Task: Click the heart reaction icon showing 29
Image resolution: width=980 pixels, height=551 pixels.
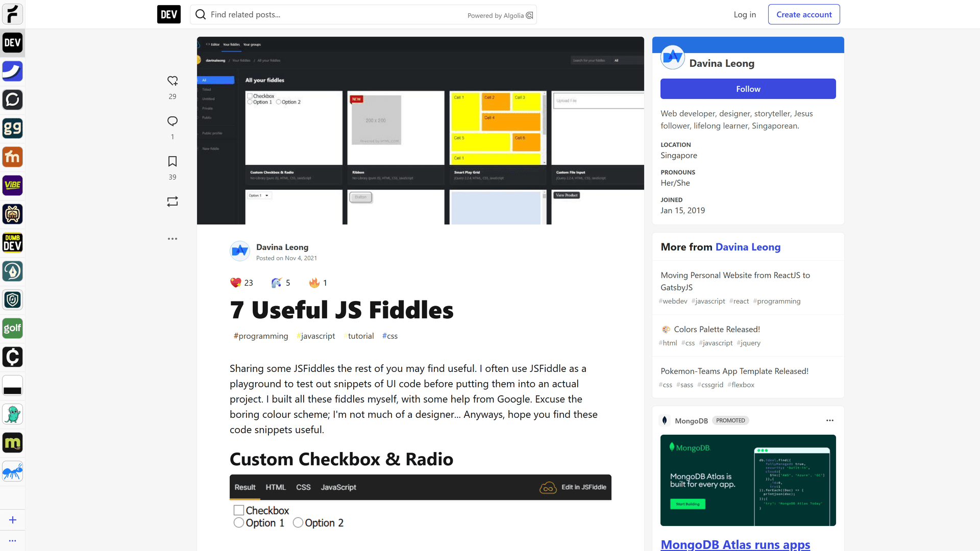Action: [x=173, y=81]
